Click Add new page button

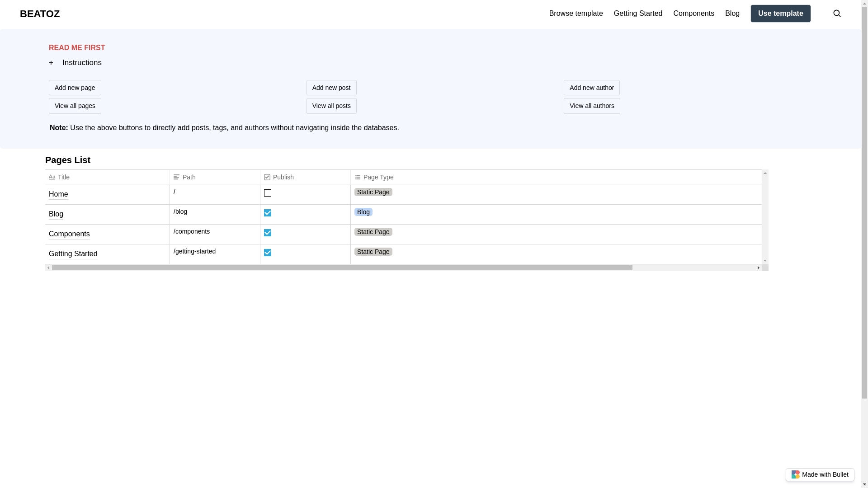tap(75, 88)
